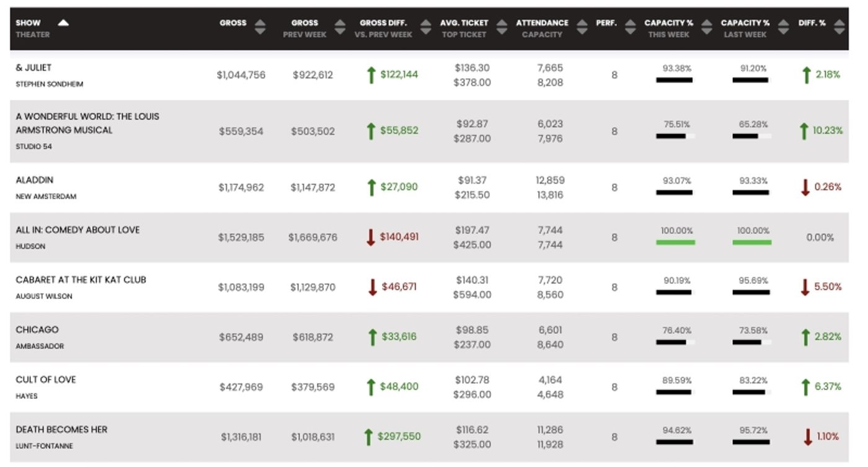
Task: Open the Aladdin show link
Action: (x=35, y=180)
